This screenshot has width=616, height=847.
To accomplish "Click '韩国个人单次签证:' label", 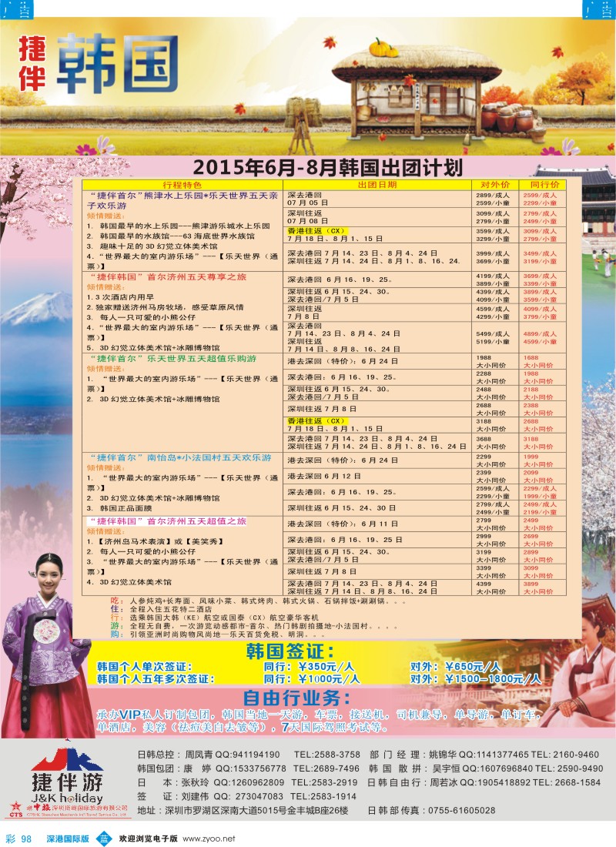I will point(144,667).
